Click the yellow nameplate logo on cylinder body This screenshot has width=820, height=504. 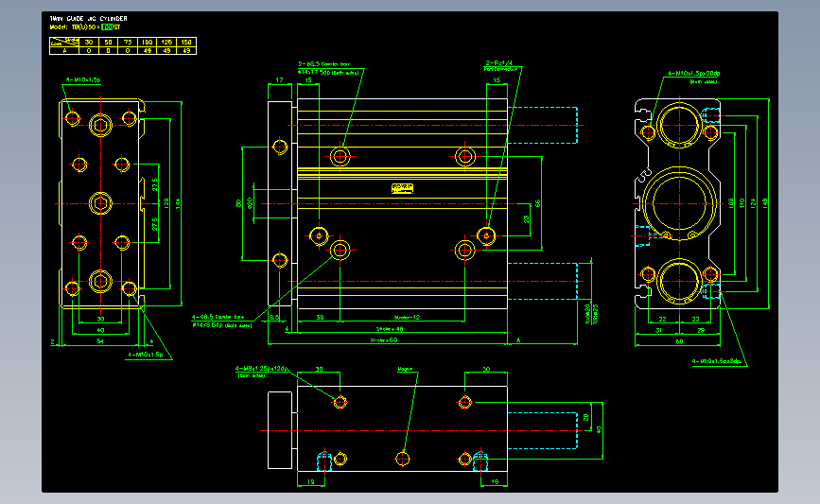[x=402, y=188]
